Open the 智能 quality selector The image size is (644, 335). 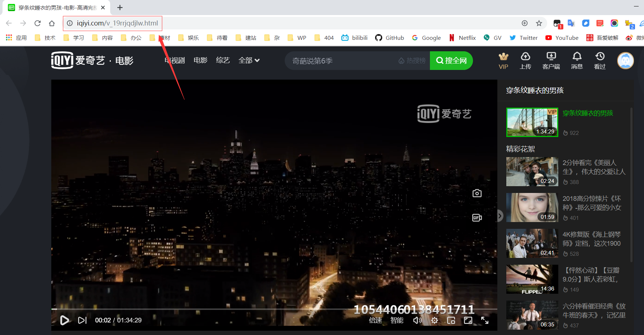[397, 320]
